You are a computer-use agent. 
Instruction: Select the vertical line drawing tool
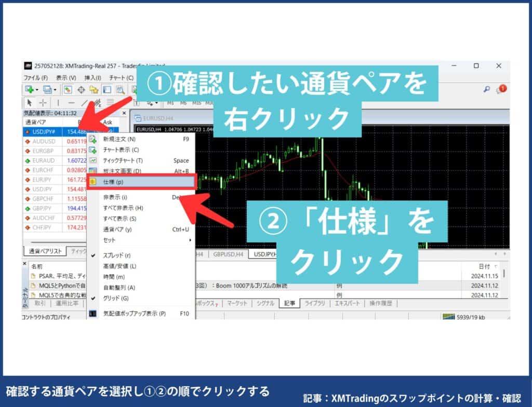pyautogui.click(x=58, y=102)
